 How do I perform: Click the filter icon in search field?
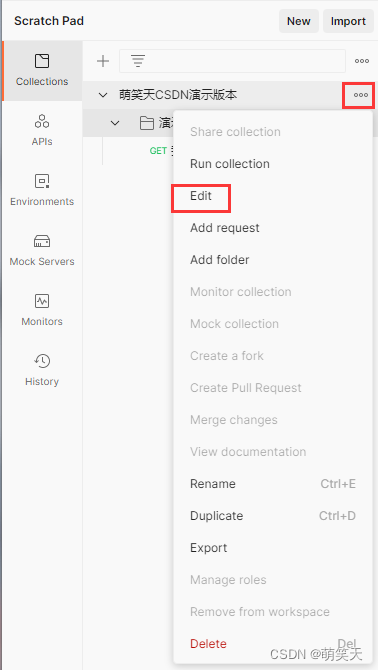tap(137, 61)
